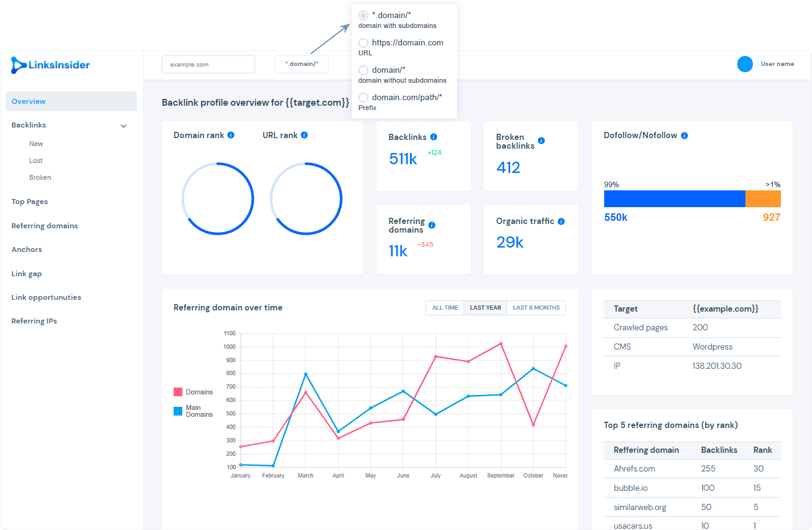
Task: Open Link gap in the sidebar
Action: 27,274
